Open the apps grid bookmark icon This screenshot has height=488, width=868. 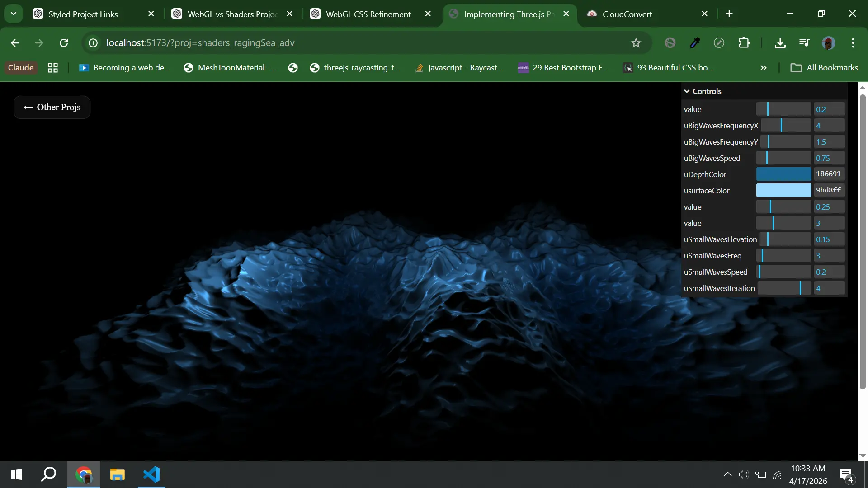(53, 68)
